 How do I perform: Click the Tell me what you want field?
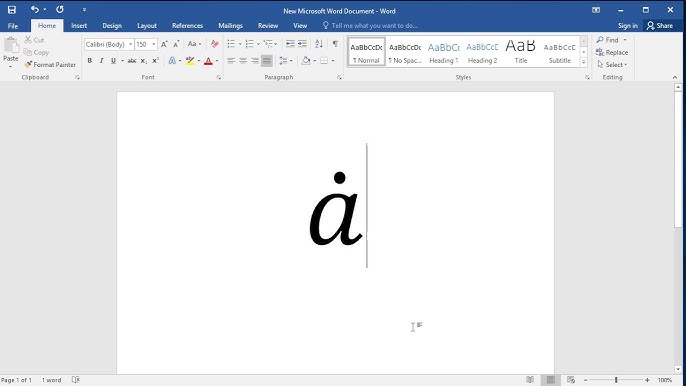coord(370,26)
